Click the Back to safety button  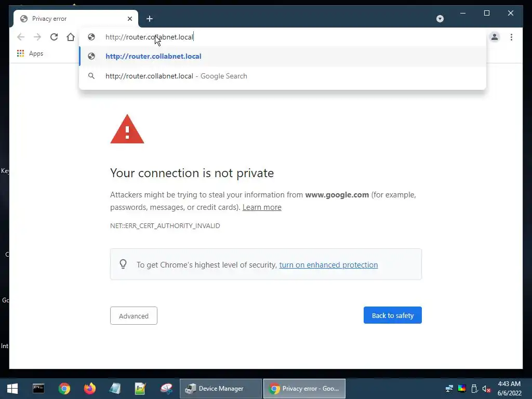coord(393,315)
